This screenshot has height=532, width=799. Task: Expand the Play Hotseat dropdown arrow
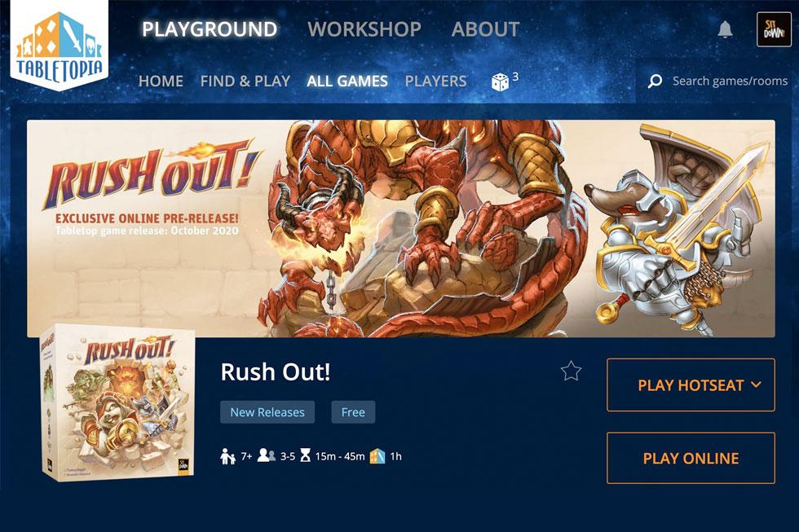point(757,385)
